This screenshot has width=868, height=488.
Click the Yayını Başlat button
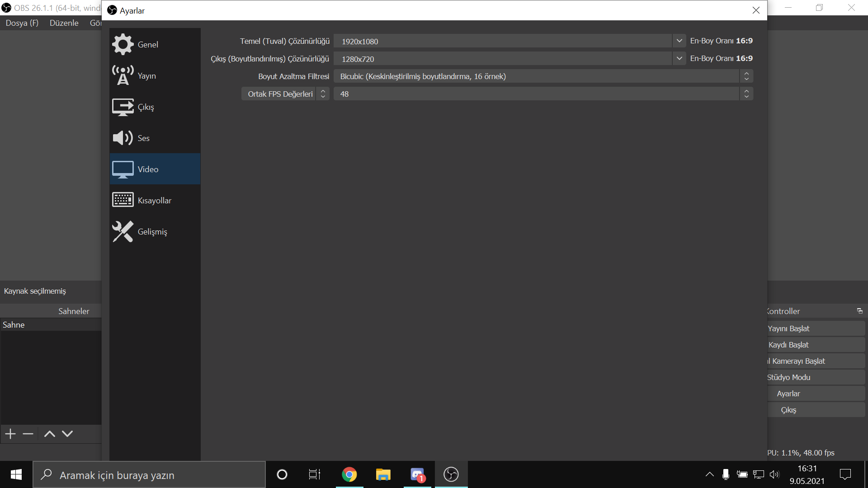coord(816,328)
